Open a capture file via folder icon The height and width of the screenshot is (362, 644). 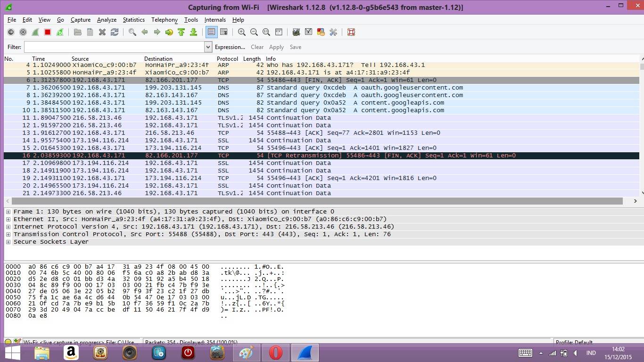[78, 32]
